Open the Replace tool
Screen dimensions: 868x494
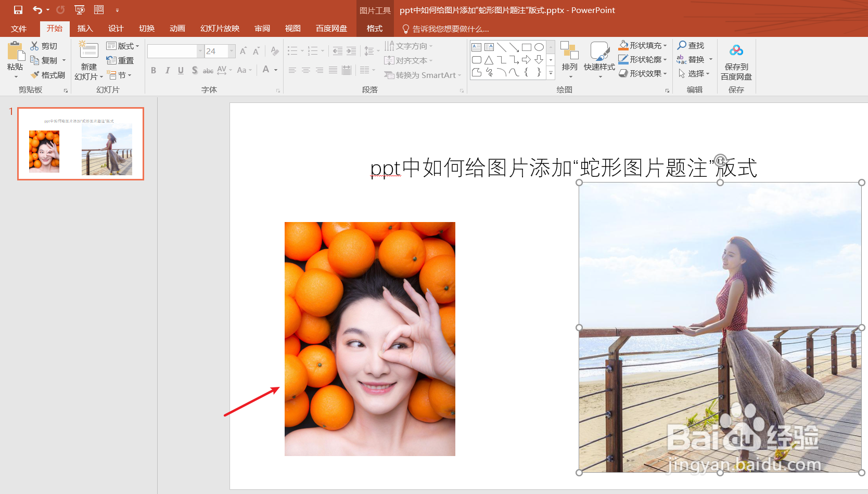pos(696,59)
